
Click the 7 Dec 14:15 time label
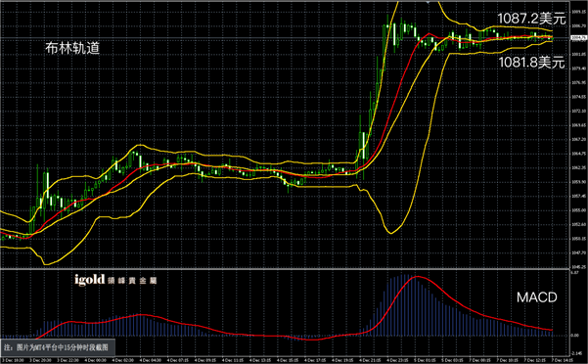pyautogui.click(x=562, y=360)
